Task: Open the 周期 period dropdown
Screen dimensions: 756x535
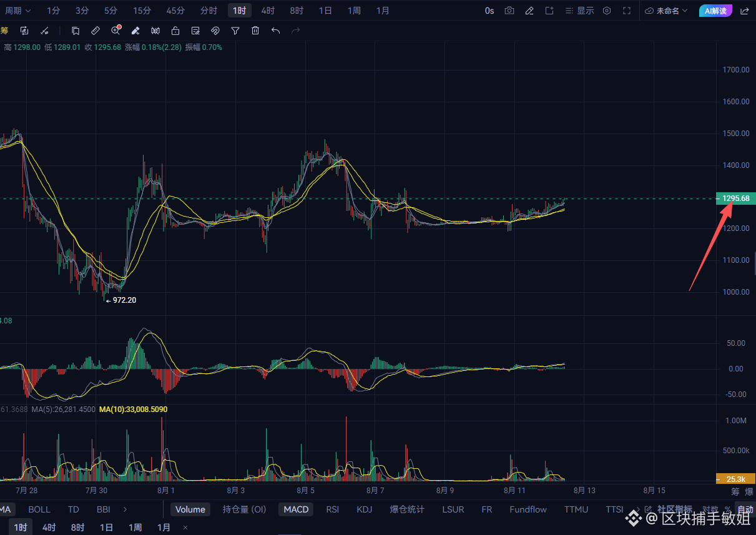Action: point(17,11)
